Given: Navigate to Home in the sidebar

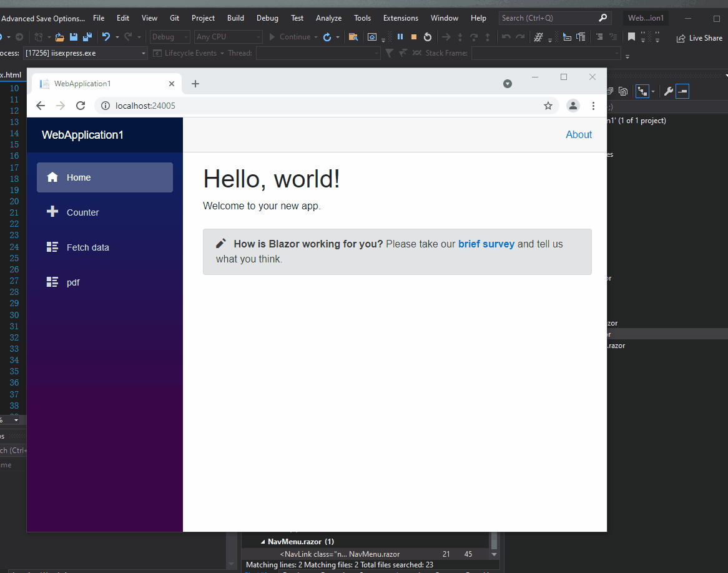Looking at the screenshot, I should (105, 177).
